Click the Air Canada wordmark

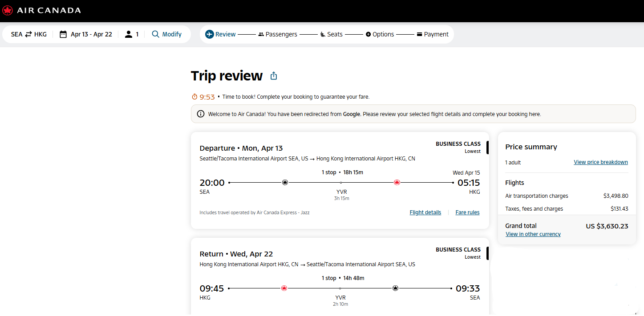(49, 10)
